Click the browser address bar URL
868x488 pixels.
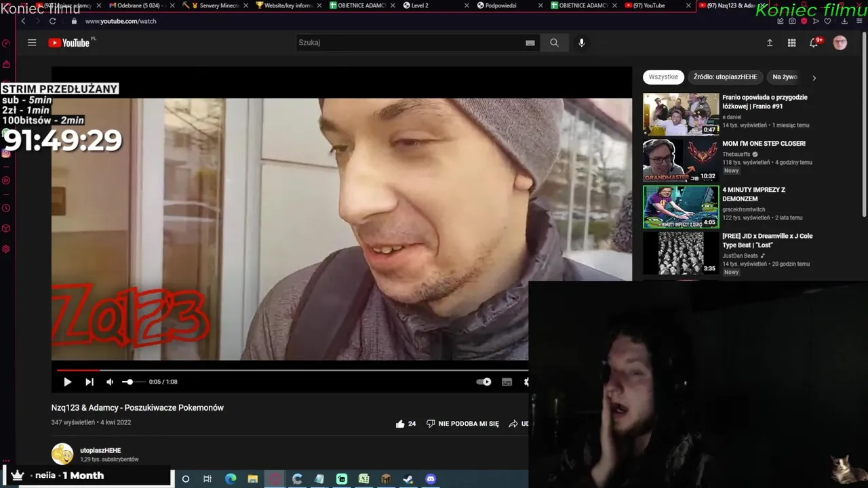[121, 21]
